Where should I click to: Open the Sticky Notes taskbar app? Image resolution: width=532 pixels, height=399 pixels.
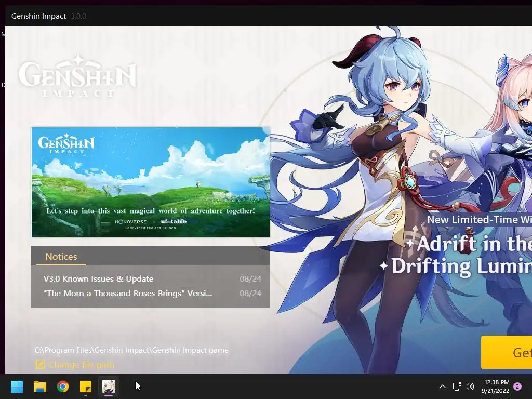pyautogui.click(x=86, y=386)
